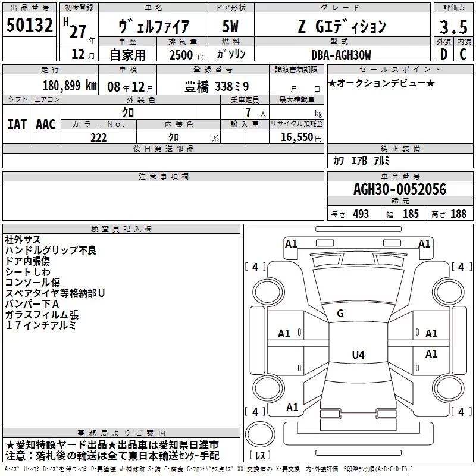Click registration number 豊橋 338ミ9

click(217, 87)
